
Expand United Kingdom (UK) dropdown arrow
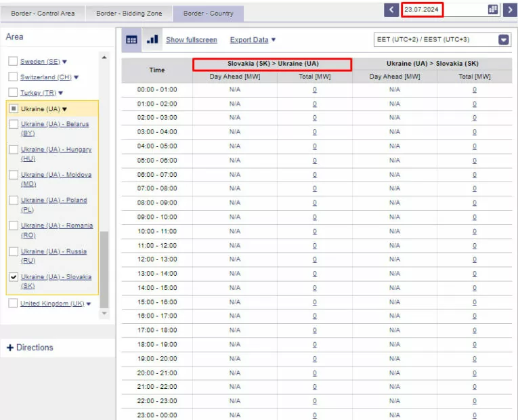(89, 303)
